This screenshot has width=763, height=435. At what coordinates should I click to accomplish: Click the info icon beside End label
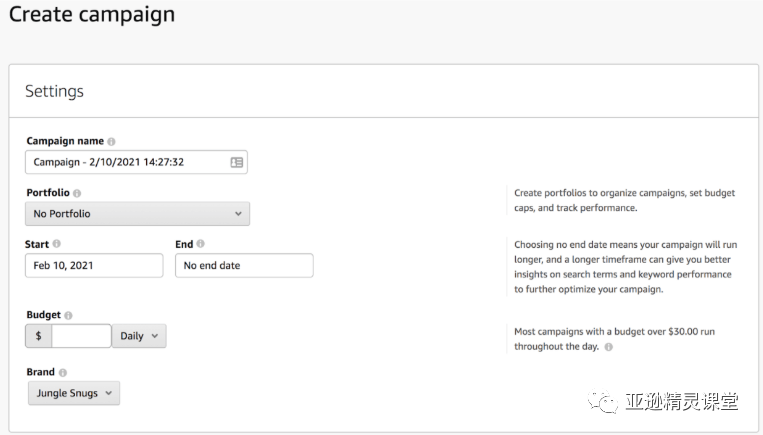[201, 244]
